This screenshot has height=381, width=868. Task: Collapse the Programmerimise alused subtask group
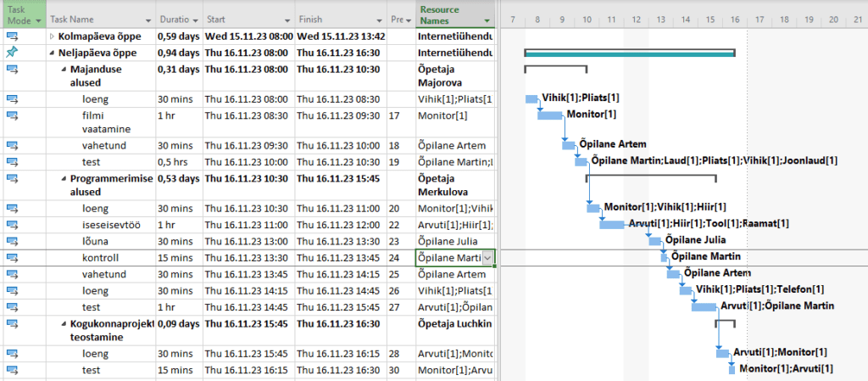64,179
